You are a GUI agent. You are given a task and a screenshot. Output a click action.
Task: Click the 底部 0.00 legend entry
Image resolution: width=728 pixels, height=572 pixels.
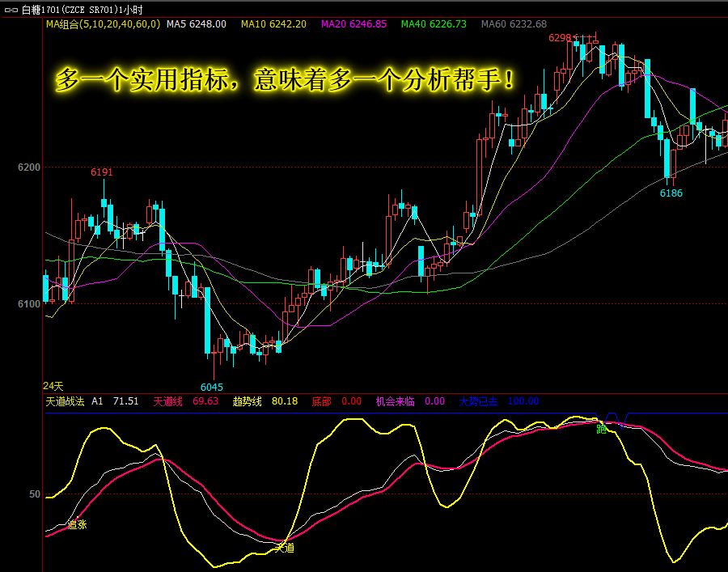[x=336, y=401]
